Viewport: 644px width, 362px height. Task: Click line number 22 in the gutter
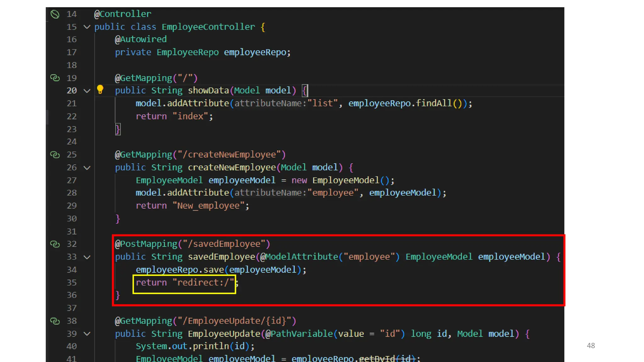72,117
